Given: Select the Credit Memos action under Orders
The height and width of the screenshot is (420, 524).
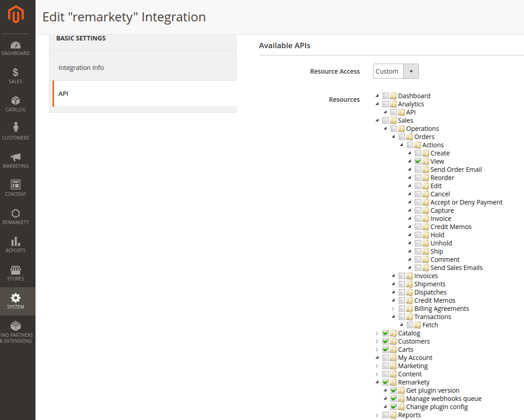Looking at the screenshot, I should pos(451,227).
